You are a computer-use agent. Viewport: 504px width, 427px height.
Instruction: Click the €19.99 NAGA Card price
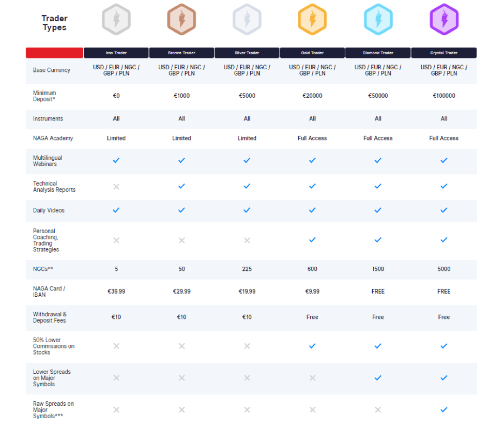tap(247, 292)
